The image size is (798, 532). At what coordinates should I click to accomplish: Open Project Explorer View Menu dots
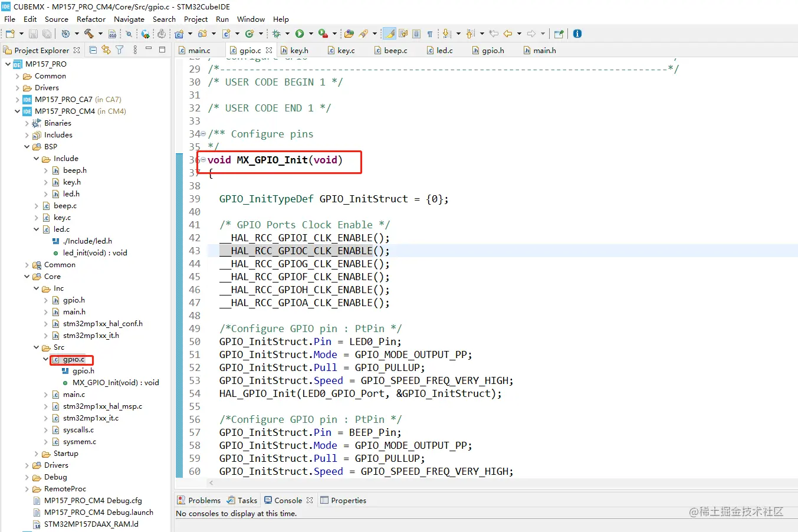point(135,50)
